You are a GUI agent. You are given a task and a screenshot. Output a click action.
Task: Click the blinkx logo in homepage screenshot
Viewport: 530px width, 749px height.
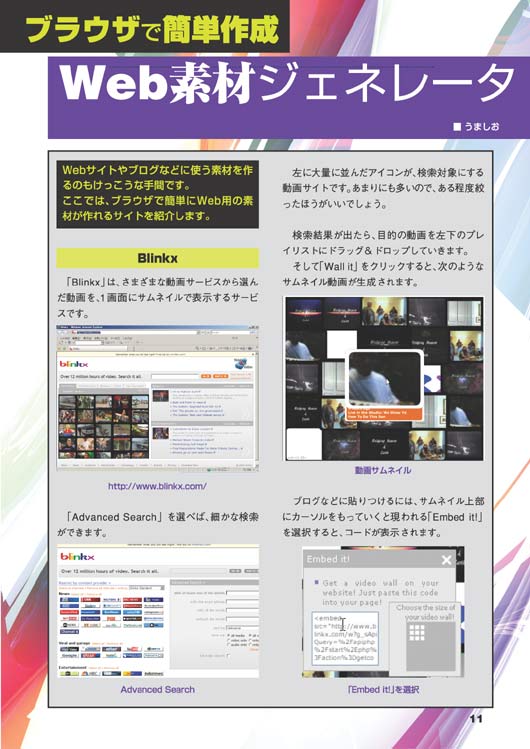[74, 364]
